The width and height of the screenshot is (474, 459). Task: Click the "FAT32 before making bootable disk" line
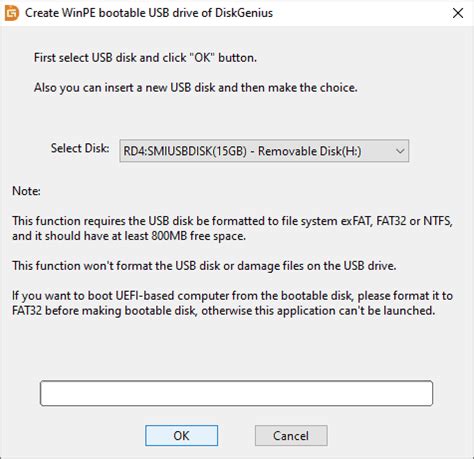(224, 311)
